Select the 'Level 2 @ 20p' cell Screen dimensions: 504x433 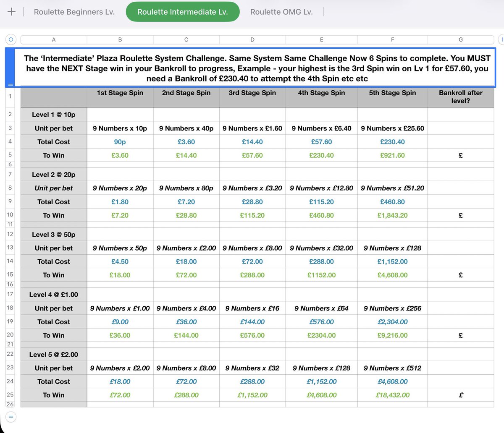coord(54,175)
